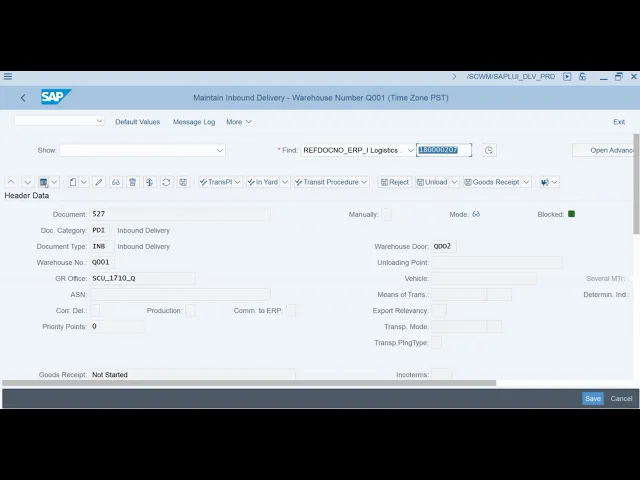Click the Goods Receipt status Not Started
Screen dimensions: 640x480
[x=193, y=374]
